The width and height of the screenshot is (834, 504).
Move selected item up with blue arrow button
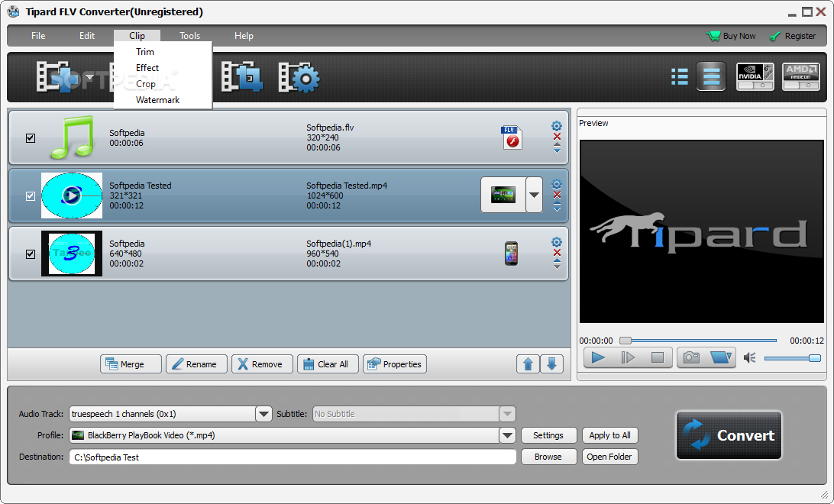pos(528,364)
